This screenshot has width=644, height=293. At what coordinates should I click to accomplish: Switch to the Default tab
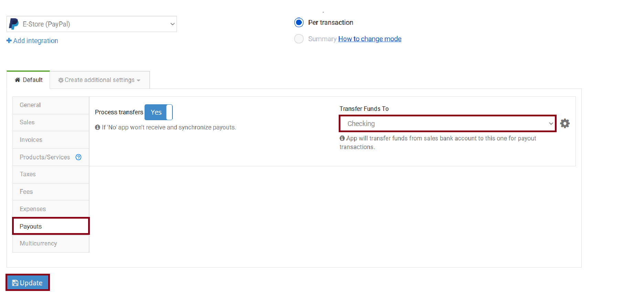coord(28,80)
